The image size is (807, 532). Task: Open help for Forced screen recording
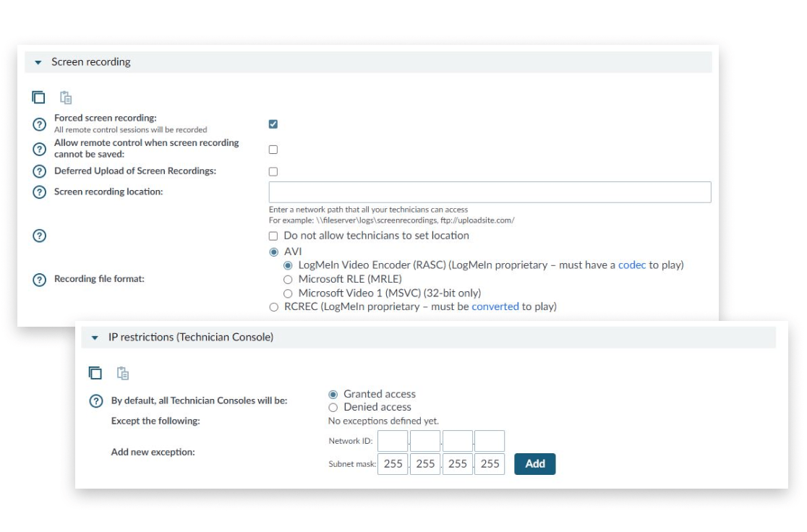40,124
